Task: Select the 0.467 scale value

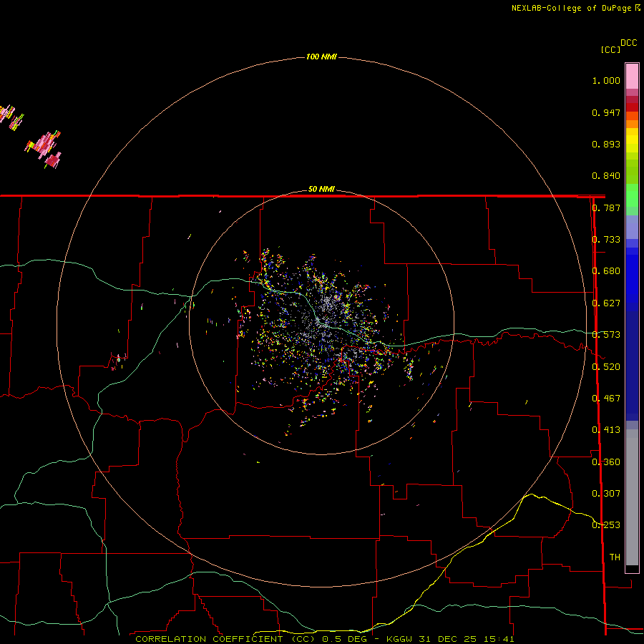Action: 606,399
